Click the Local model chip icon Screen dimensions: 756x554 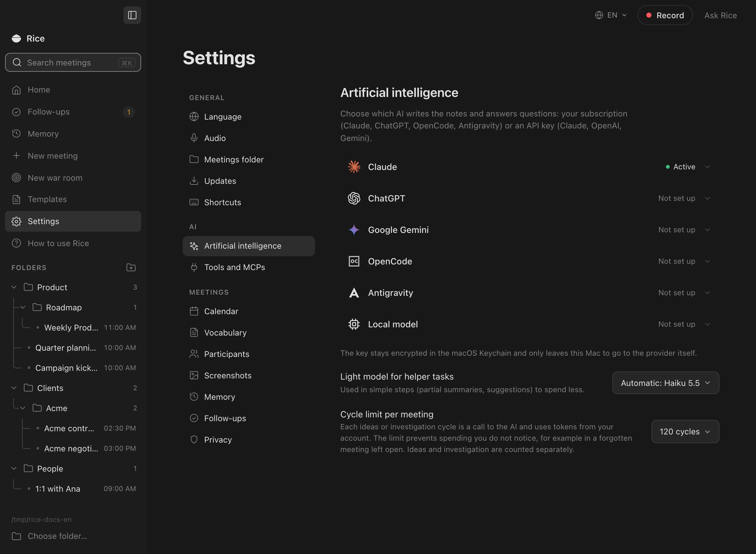354,324
